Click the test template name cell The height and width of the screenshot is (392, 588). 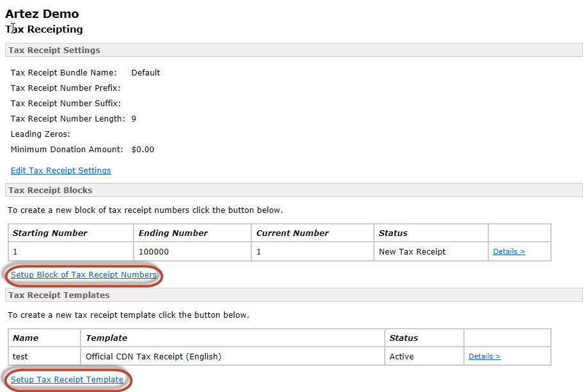pos(20,357)
